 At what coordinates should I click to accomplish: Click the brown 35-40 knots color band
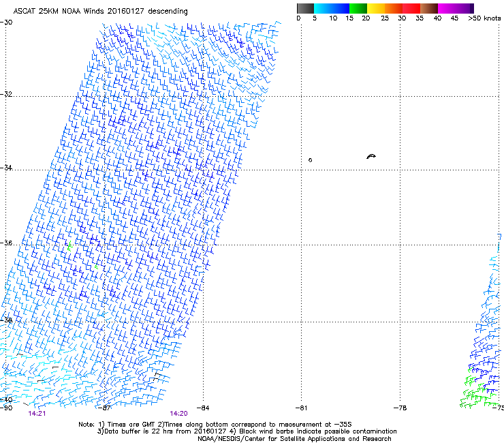(429, 8)
